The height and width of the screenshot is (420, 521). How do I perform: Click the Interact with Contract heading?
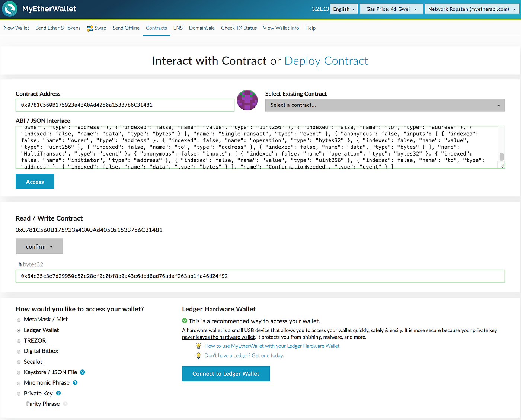pyautogui.click(x=210, y=61)
